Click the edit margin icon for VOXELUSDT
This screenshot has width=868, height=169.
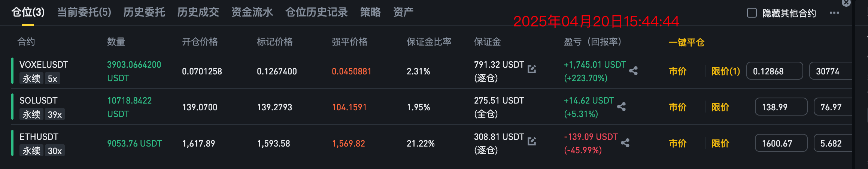532,69
